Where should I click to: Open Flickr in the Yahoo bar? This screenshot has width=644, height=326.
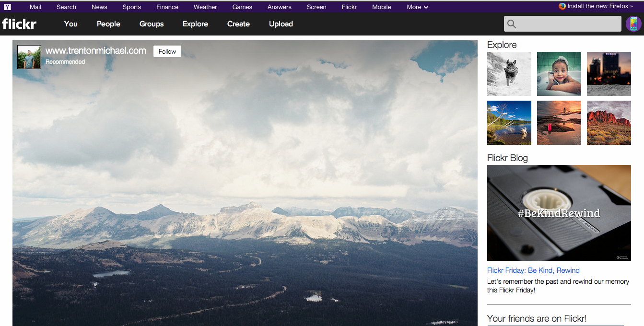(349, 7)
